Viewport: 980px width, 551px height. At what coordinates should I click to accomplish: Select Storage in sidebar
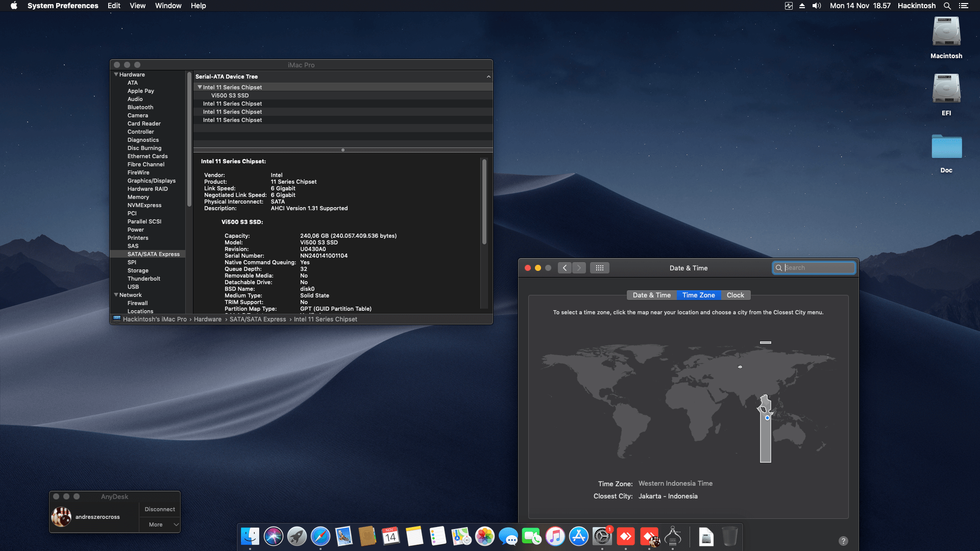click(138, 270)
